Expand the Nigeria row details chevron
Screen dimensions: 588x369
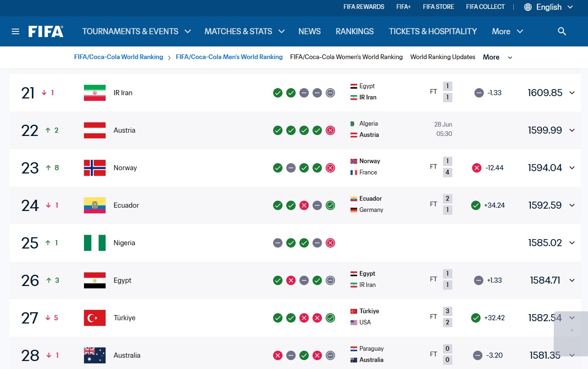coord(572,243)
